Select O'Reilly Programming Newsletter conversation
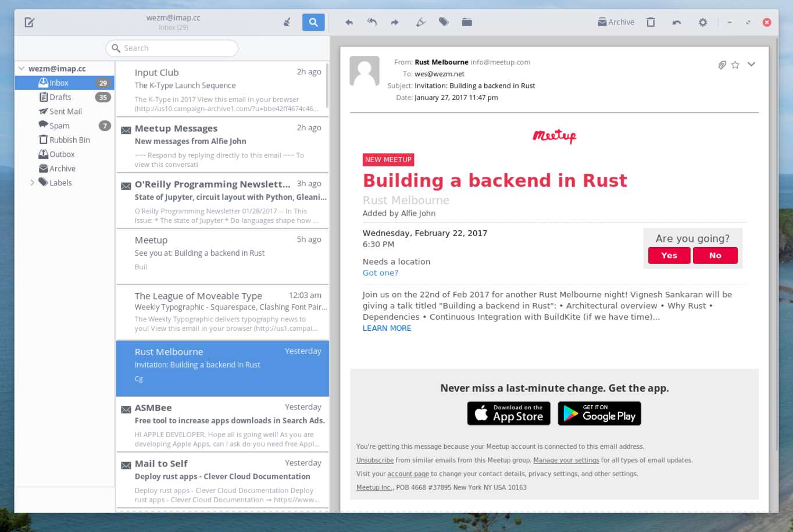This screenshot has width=793, height=532. 223,201
